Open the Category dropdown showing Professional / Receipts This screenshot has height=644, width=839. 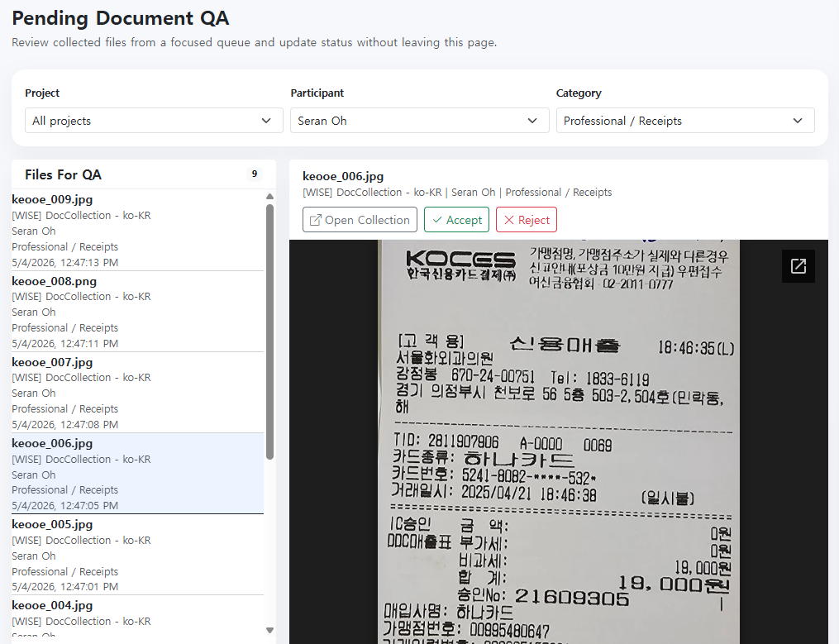point(685,121)
